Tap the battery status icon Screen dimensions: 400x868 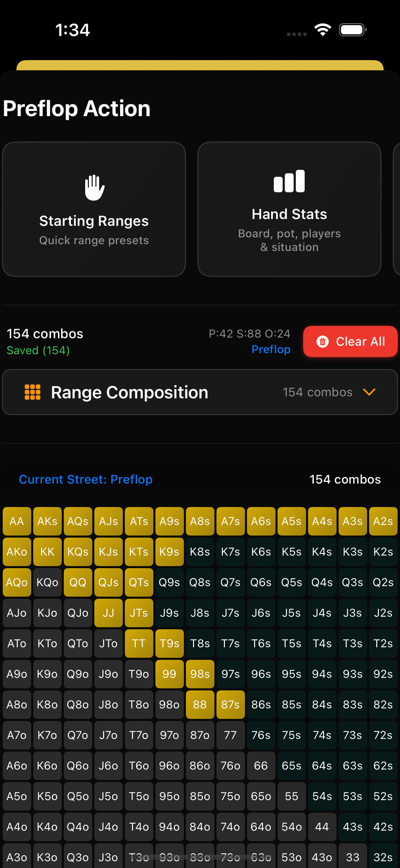(353, 30)
